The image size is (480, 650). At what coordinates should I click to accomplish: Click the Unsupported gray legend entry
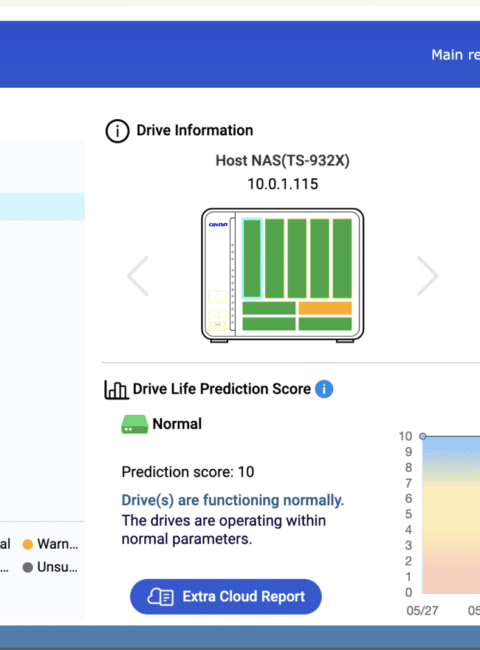[50, 567]
